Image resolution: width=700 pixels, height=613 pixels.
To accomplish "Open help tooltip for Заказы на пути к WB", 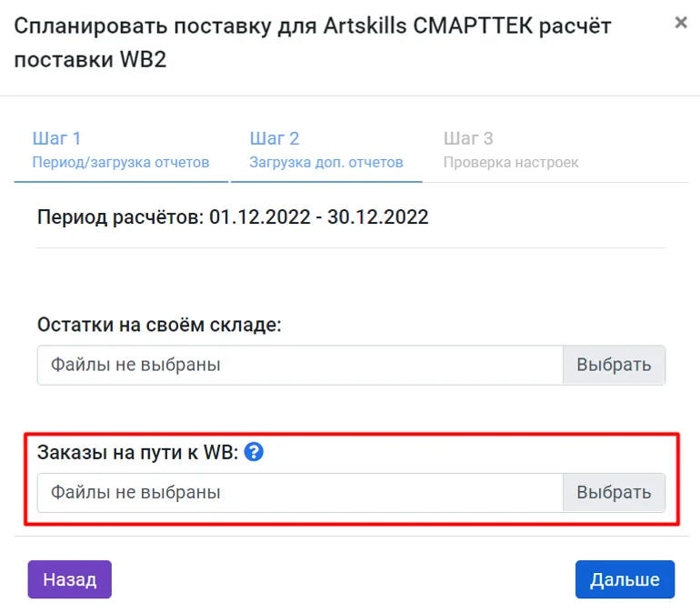I will [254, 451].
